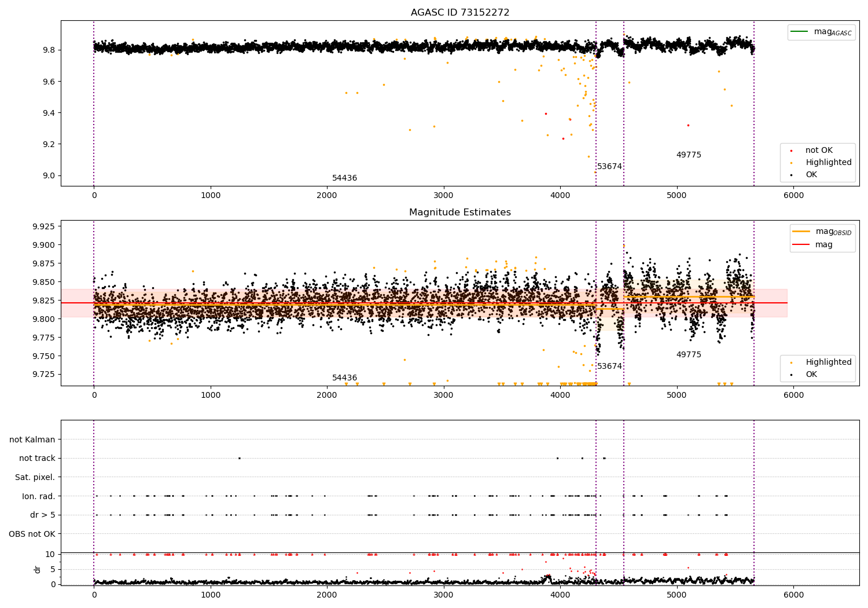868x608 pixels.
Task: Click the '6000' x-tick under the bottom panel
Action: coord(793,595)
